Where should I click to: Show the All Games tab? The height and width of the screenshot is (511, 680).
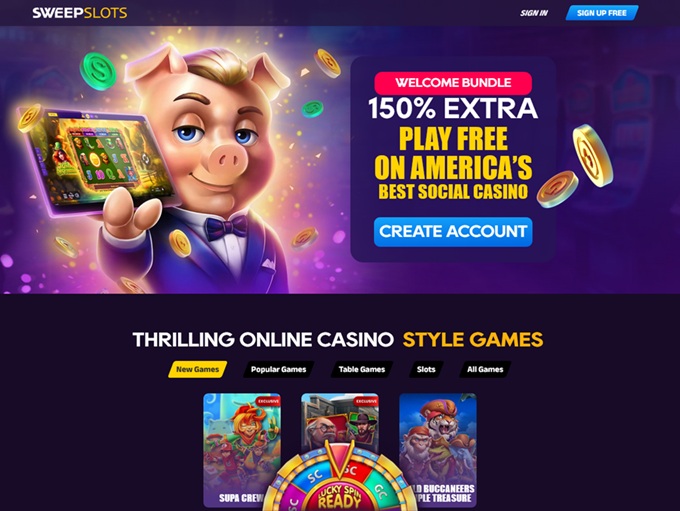click(x=485, y=370)
